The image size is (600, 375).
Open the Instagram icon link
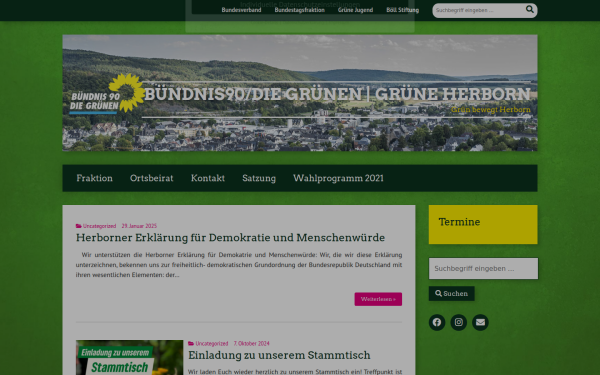(x=458, y=322)
